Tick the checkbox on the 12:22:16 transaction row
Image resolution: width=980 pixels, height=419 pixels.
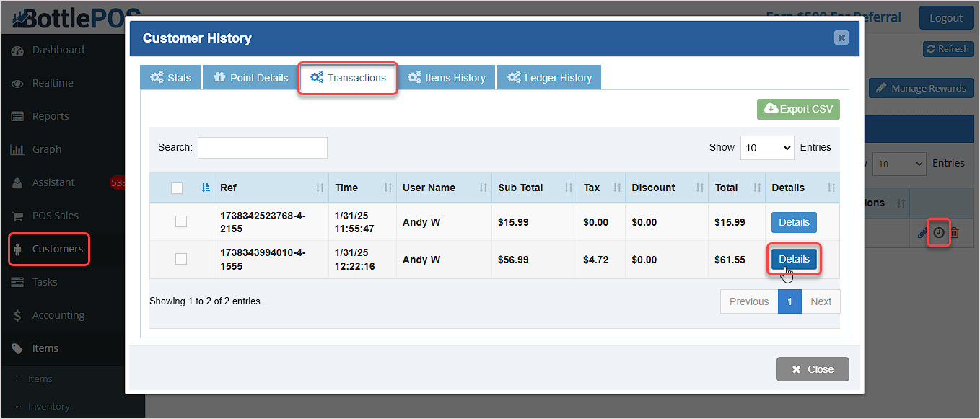point(181,259)
